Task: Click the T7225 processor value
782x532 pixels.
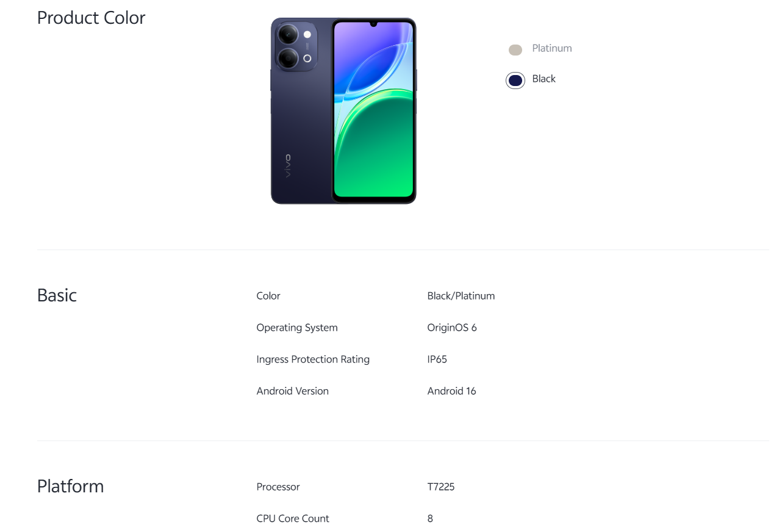Action: click(441, 487)
